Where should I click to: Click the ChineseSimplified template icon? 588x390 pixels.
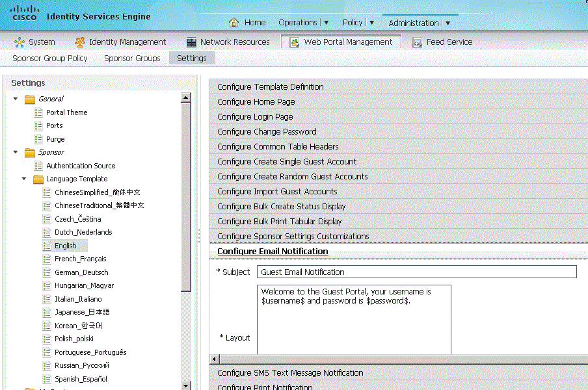(47, 192)
